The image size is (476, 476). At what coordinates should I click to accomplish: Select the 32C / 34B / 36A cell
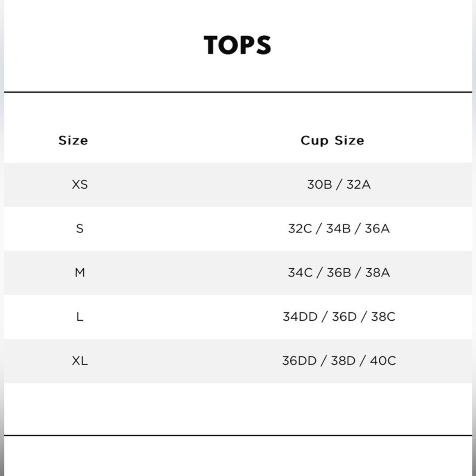pyautogui.click(x=339, y=229)
